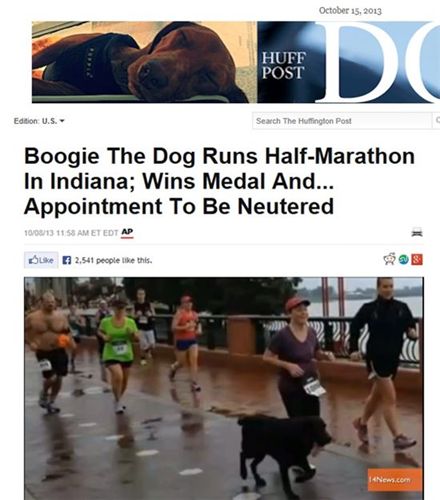The height and width of the screenshot is (500, 440).
Task: Click the black dog in the photo
Action: [x=283, y=450]
